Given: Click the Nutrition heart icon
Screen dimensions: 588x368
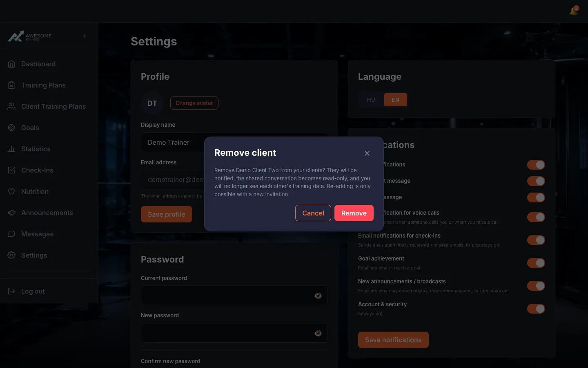Looking at the screenshot, I should 11,191.
